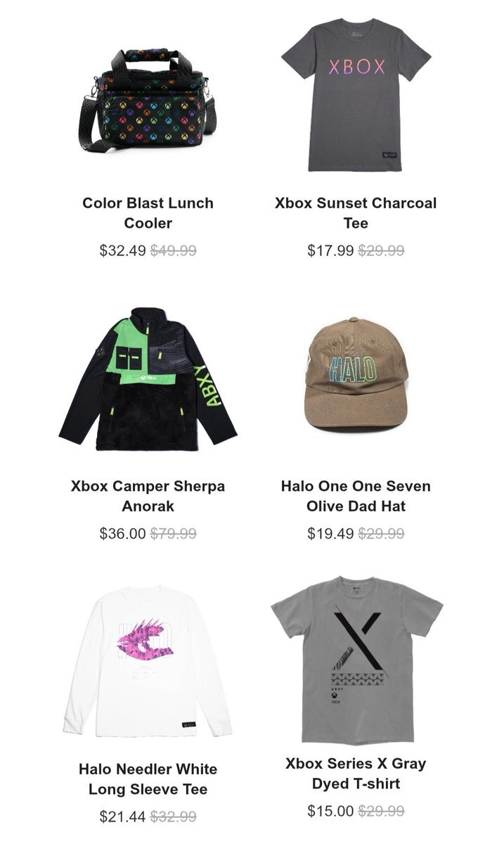Click the $36.00 anorak sale price

coord(122,533)
